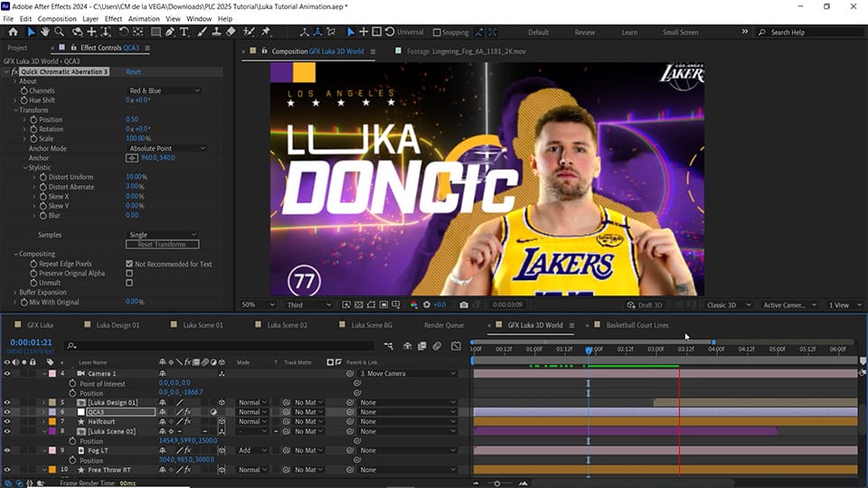The height and width of the screenshot is (488, 868).
Task: Click the reset exposure icon in viewer
Action: (426, 305)
